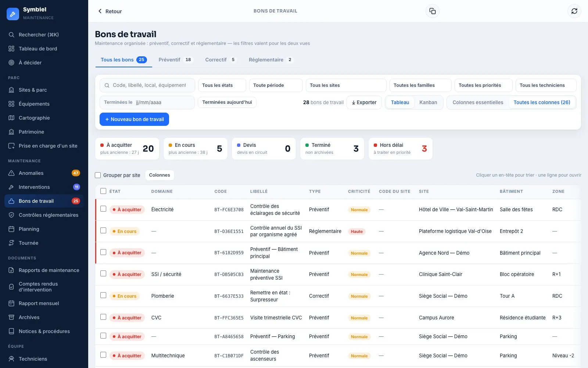The image size is (588, 368).
Task: Click the copy icon in top bar
Action: (433, 11)
